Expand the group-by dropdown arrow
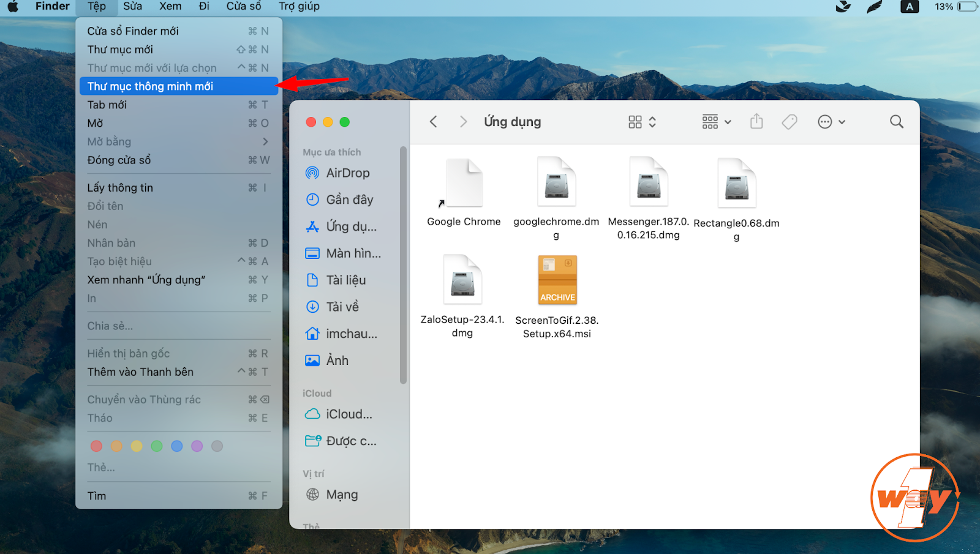This screenshot has height=554, width=980. click(728, 122)
